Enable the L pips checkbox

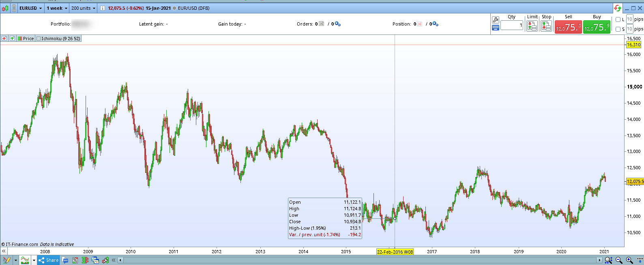618,19
